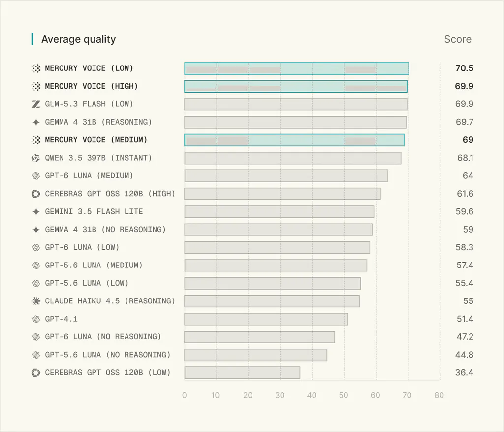Click the OpenAI logo beside GPT-6 Luna (Medium)
The image size is (504, 432).
pos(36,176)
